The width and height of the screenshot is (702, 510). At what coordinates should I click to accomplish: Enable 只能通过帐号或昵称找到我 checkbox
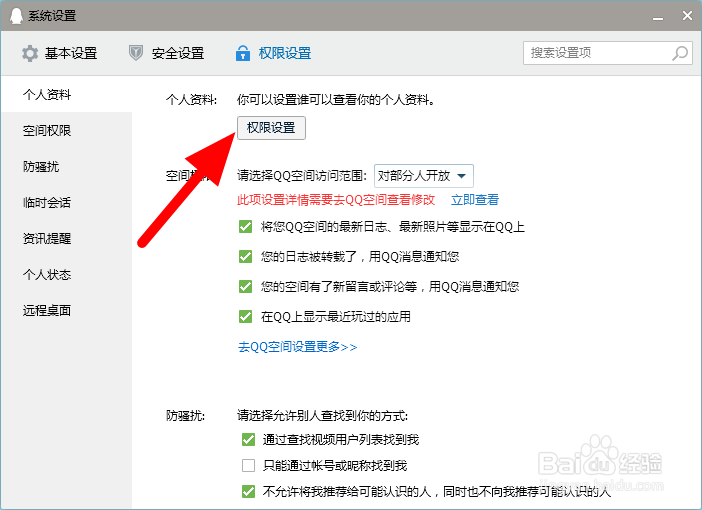[x=248, y=466]
